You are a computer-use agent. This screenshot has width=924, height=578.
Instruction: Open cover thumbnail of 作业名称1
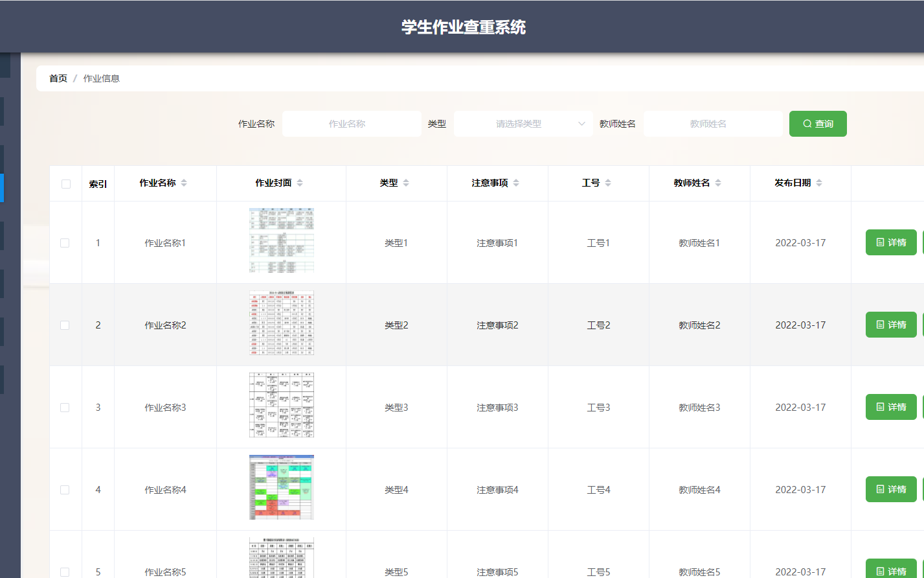(x=282, y=240)
